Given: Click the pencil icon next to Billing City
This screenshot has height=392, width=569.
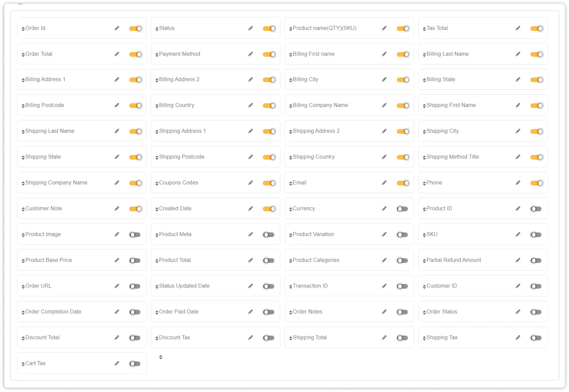Looking at the screenshot, I should pyautogui.click(x=384, y=79).
